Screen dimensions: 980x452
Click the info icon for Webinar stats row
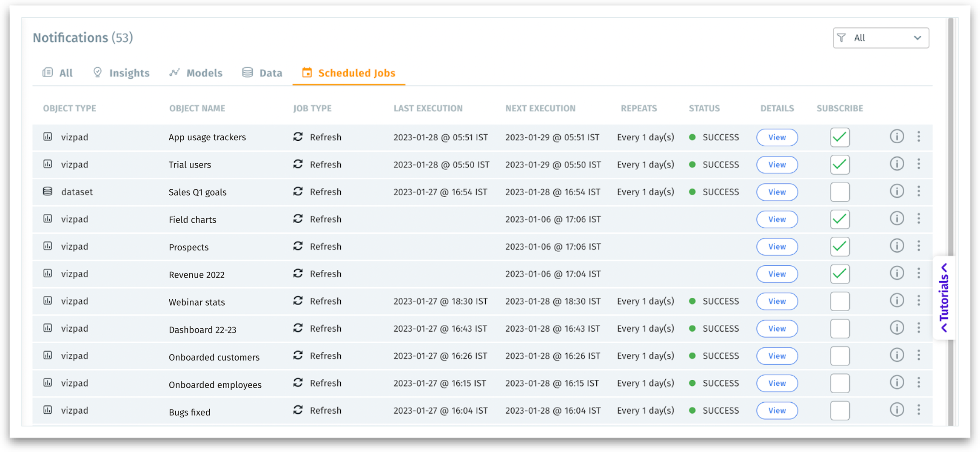pyautogui.click(x=897, y=300)
